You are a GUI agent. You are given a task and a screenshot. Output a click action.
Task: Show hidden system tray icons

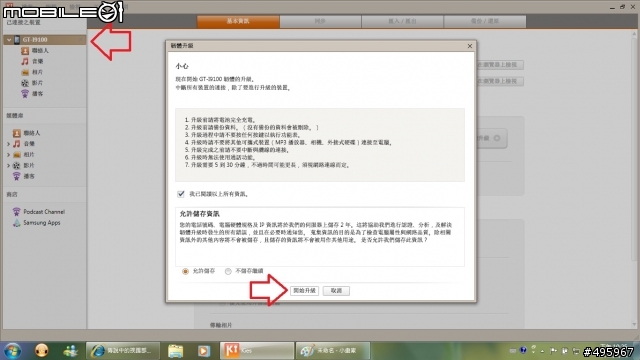coord(542,351)
